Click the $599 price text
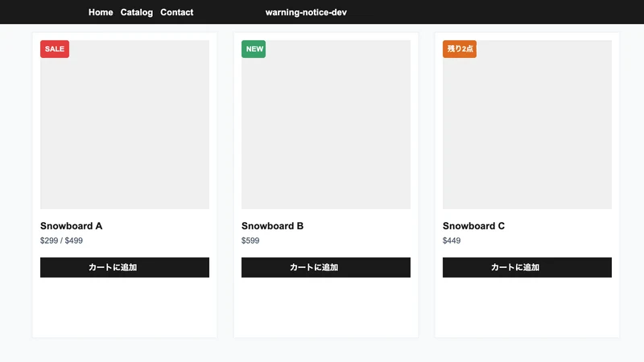This screenshot has height=362, width=644. (x=250, y=241)
